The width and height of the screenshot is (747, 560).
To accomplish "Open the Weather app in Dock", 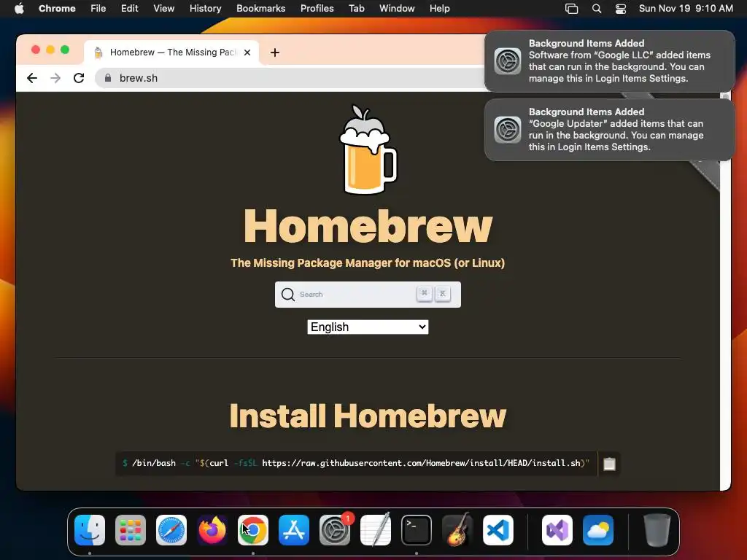I will (598, 530).
